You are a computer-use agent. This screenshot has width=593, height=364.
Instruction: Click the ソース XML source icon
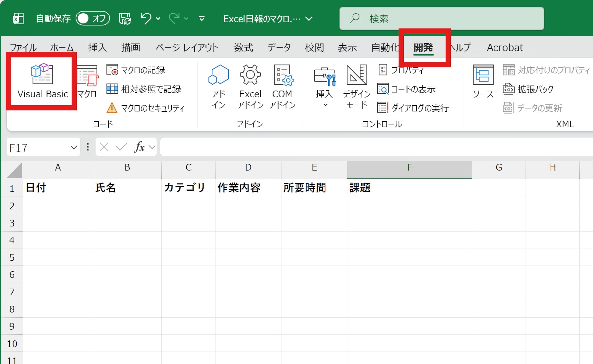coord(483,81)
